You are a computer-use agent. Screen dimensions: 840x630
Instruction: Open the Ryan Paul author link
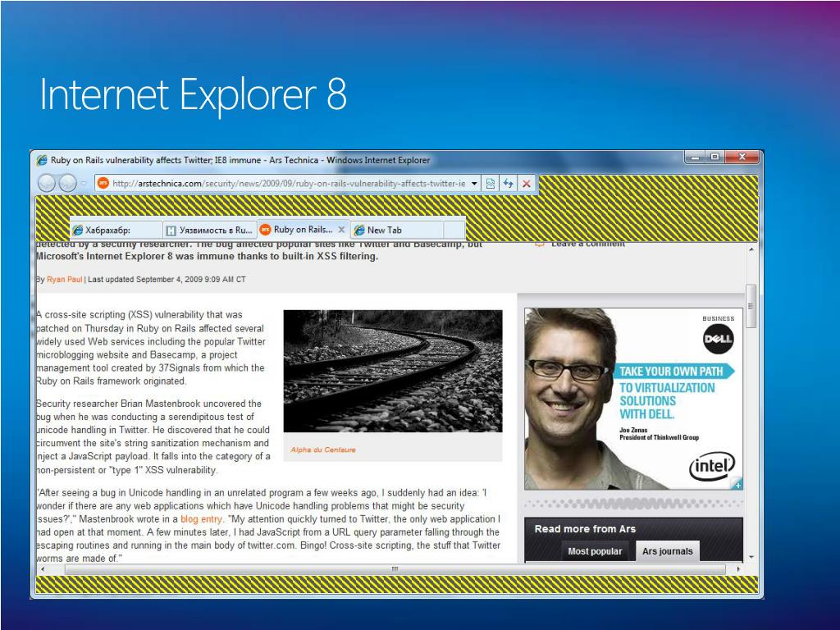pyautogui.click(x=64, y=279)
